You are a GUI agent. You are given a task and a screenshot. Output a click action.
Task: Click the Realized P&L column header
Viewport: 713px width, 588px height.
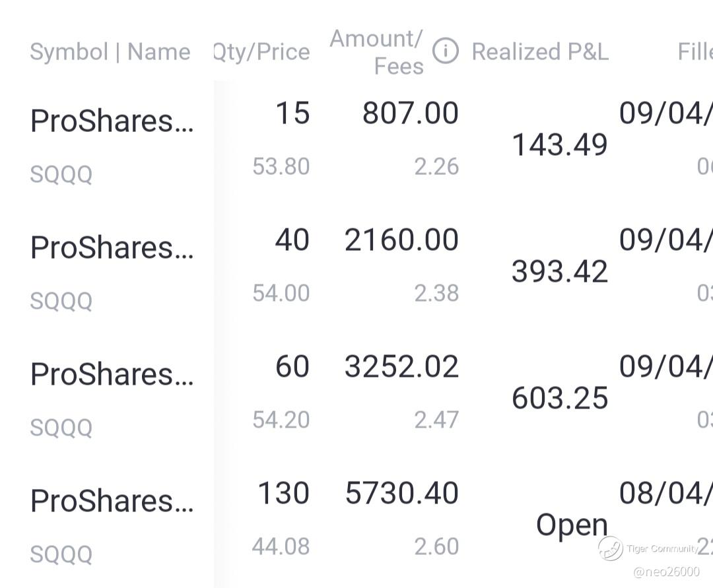click(540, 51)
